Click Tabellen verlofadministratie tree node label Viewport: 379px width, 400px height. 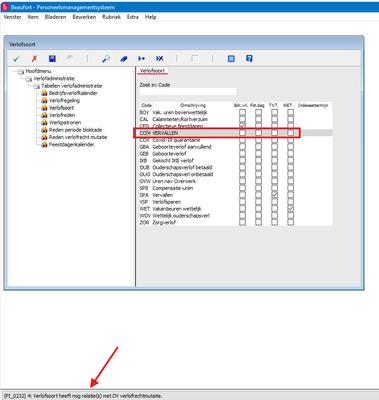point(72,86)
